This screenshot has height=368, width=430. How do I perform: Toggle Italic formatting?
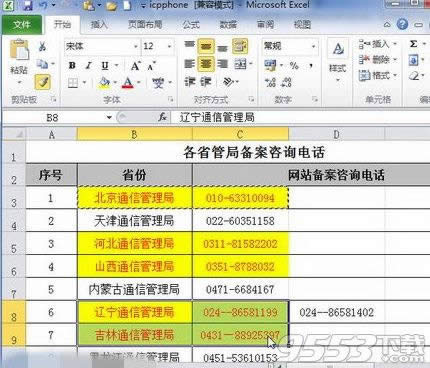89,65
